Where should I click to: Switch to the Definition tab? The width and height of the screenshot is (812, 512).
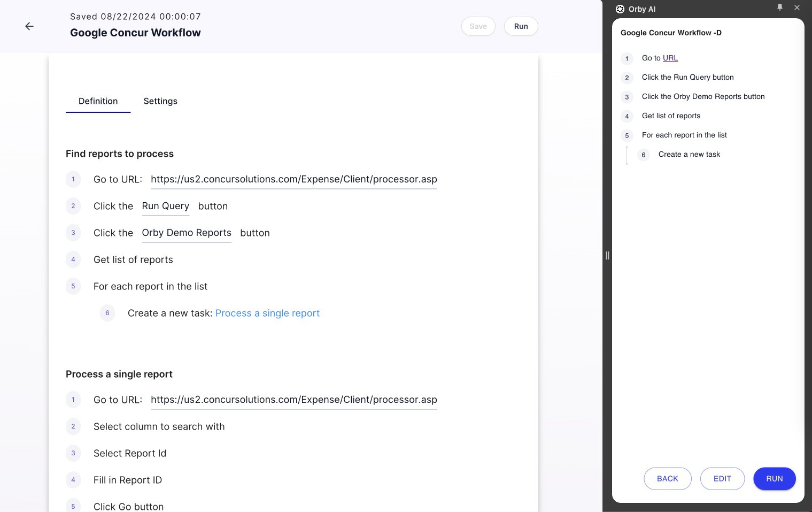tap(98, 101)
